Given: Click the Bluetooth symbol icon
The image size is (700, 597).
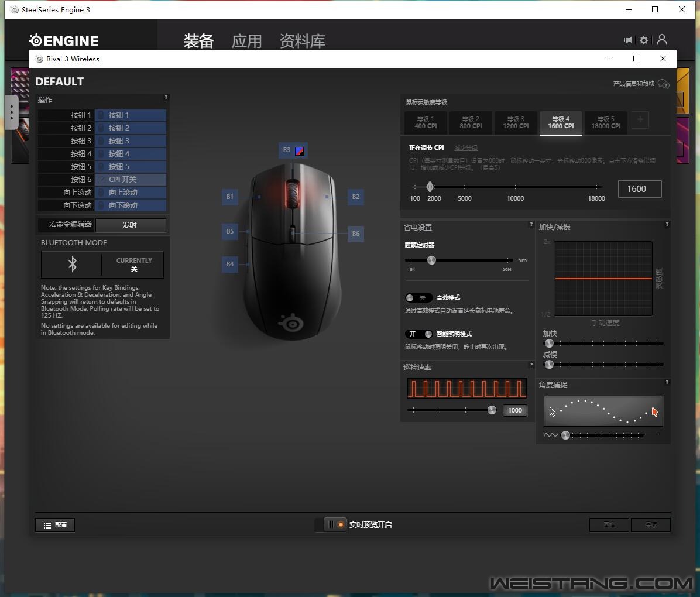Looking at the screenshot, I should coord(73,265).
